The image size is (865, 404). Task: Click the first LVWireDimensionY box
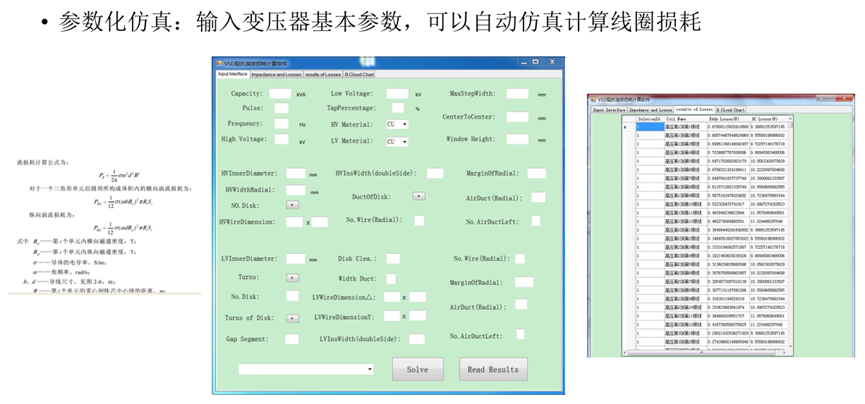(x=392, y=316)
